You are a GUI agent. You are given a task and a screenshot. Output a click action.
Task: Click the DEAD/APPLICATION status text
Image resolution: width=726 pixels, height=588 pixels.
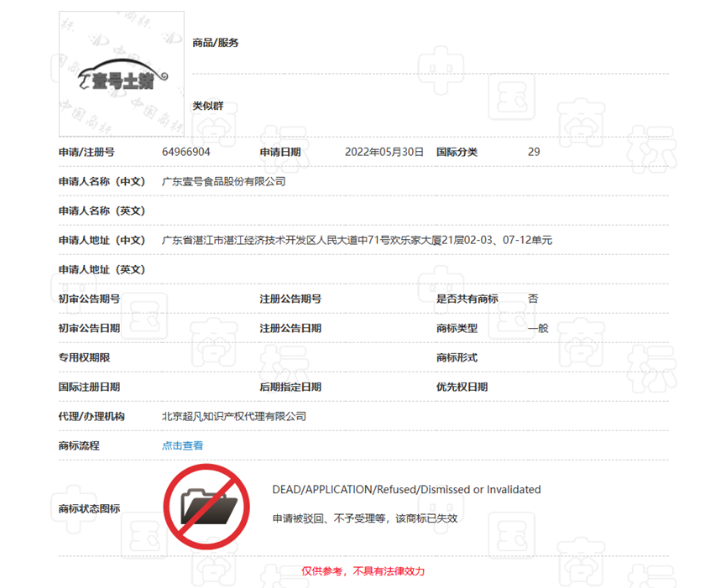tap(406, 490)
